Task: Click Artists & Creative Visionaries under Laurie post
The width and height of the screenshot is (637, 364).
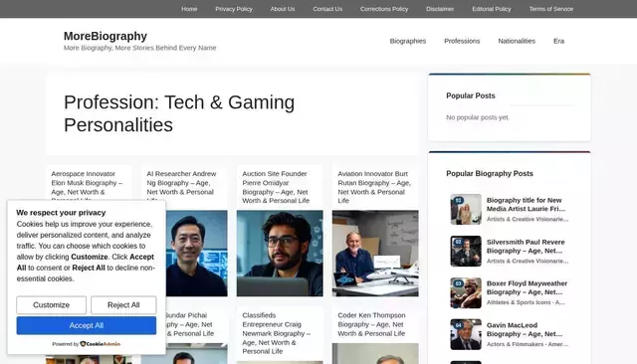Action: tap(528, 219)
